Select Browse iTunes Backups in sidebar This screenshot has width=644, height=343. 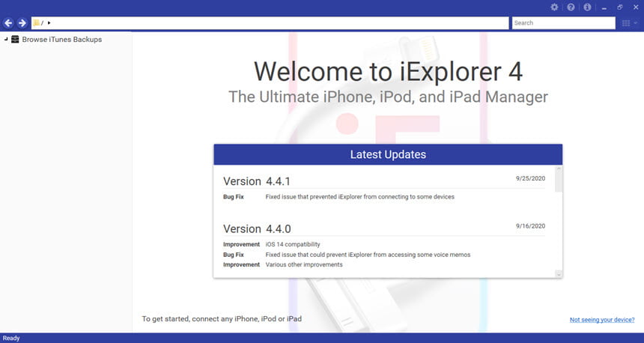pos(62,40)
